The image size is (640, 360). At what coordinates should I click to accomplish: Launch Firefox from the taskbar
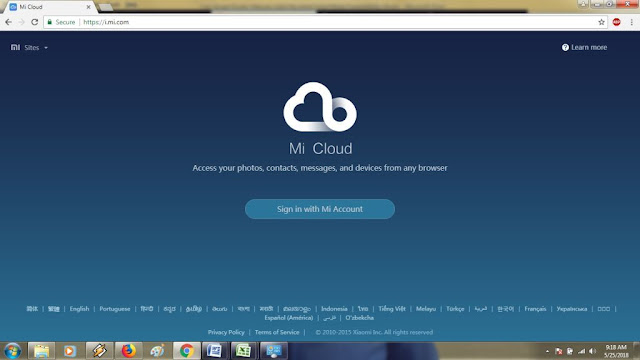click(x=129, y=351)
